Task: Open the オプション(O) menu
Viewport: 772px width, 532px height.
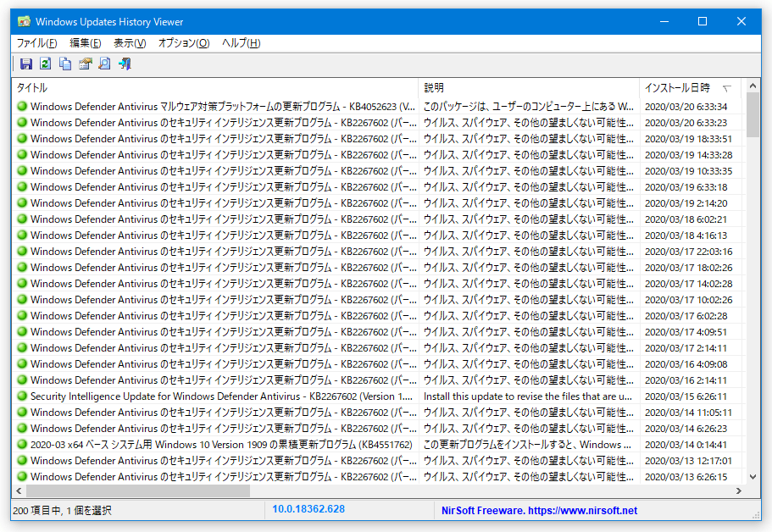Action: pos(184,43)
